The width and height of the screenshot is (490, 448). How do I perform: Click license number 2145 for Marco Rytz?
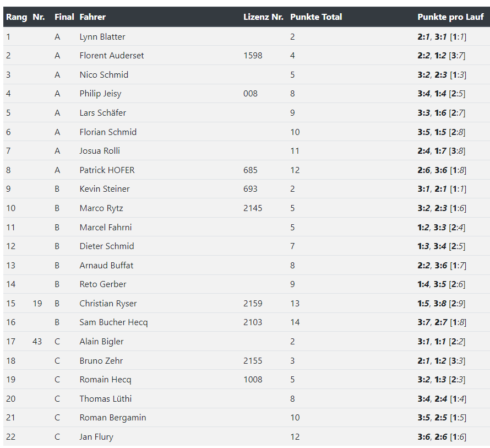[253, 208]
